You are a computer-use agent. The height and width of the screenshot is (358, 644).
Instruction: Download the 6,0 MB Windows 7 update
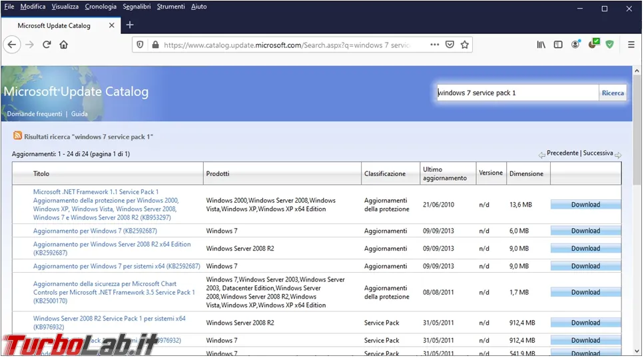585,231
